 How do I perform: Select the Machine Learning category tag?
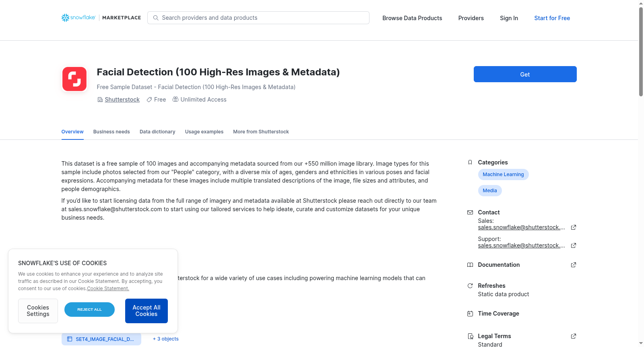coord(503,175)
